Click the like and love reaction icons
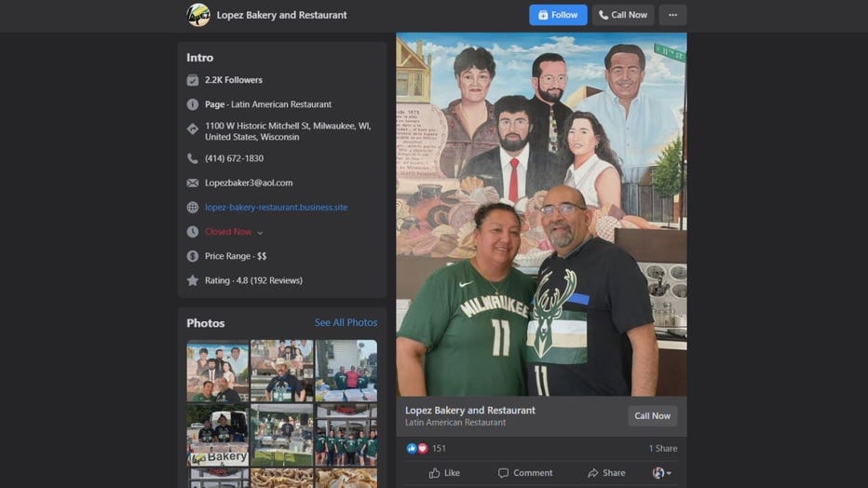Image resolution: width=868 pixels, height=488 pixels. pos(417,448)
